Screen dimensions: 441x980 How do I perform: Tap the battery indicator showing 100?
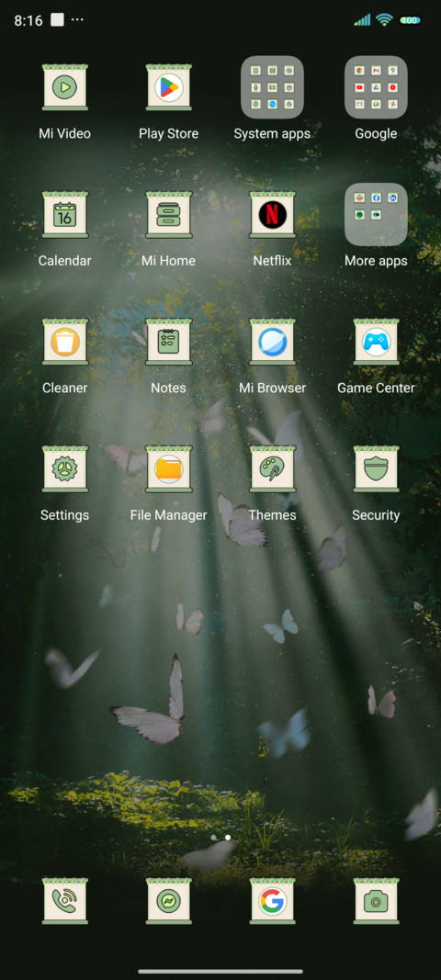coord(411,20)
